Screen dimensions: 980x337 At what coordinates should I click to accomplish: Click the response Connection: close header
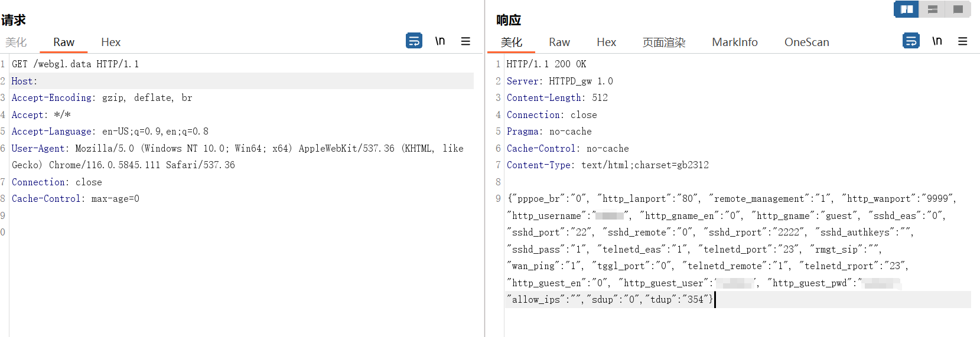pos(552,114)
